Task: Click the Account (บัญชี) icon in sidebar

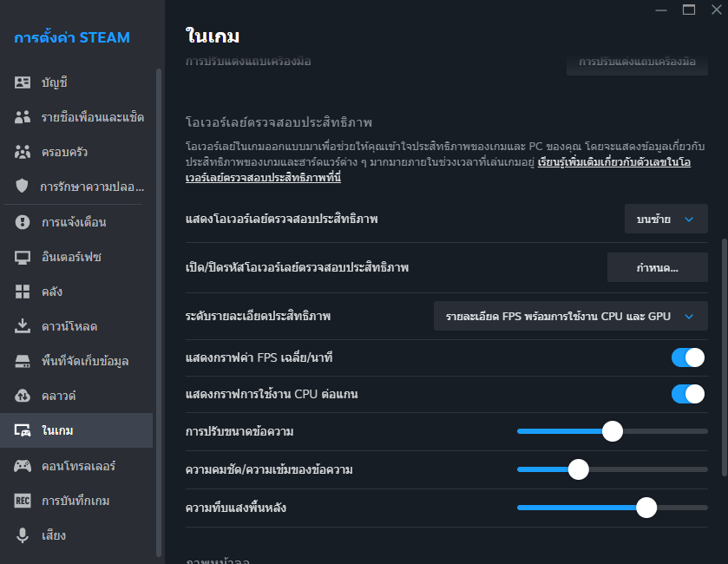Action: [23, 82]
